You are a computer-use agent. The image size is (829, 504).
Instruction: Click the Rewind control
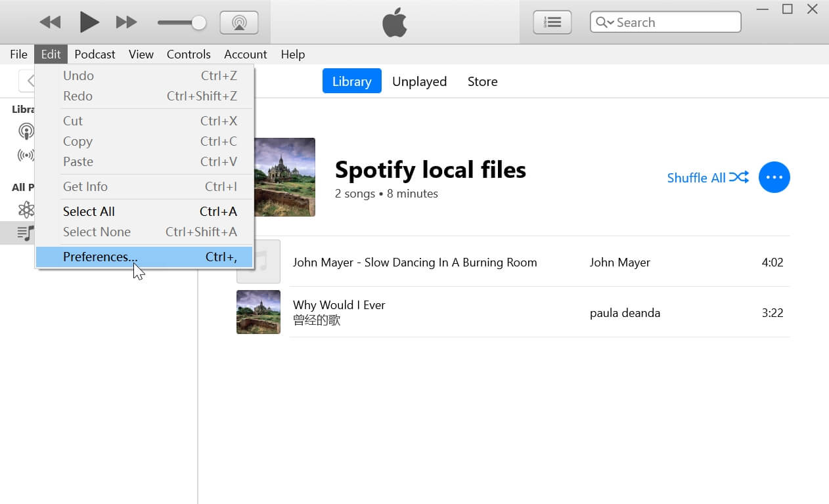click(x=50, y=21)
